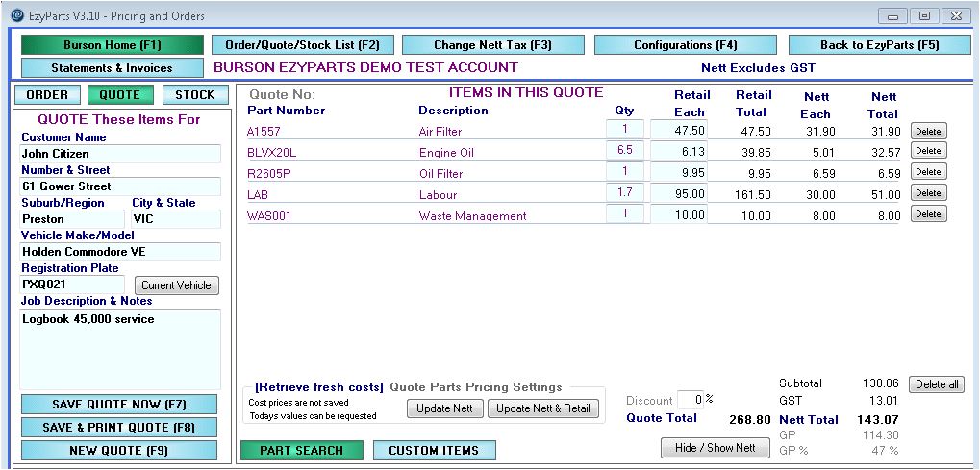Edit the Number & Street field
Screen dimensions: 980x470
tap(120, 186)
